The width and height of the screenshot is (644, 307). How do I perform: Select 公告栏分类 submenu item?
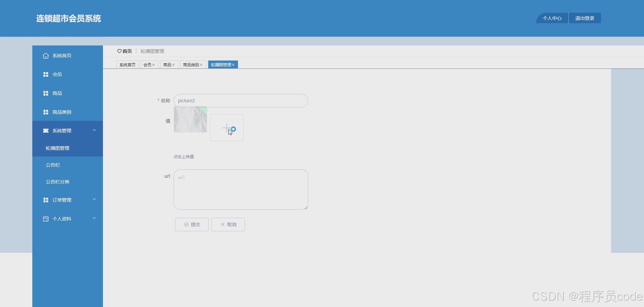(x=68, y=182)
